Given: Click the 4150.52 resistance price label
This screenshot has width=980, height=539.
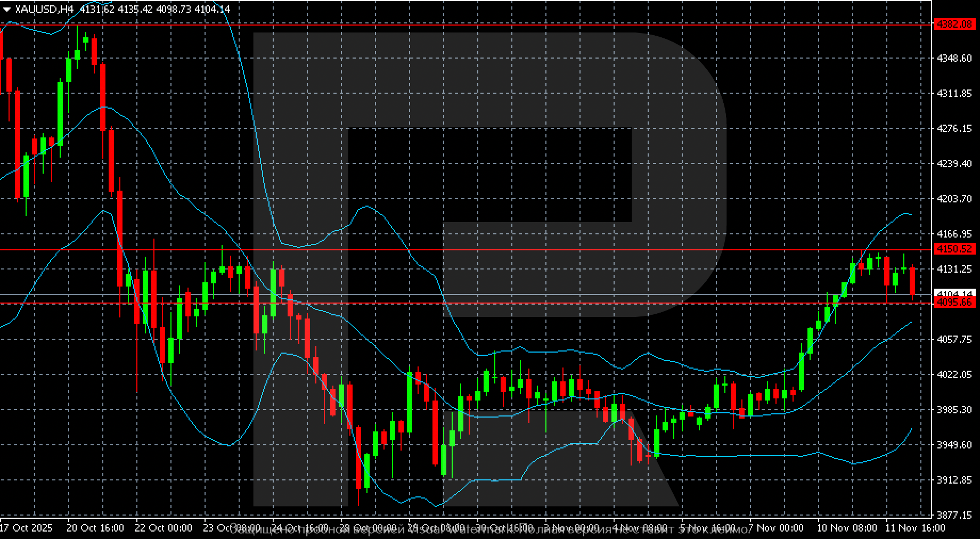Looking at the screenshot, I should click(x=956, y=248).
